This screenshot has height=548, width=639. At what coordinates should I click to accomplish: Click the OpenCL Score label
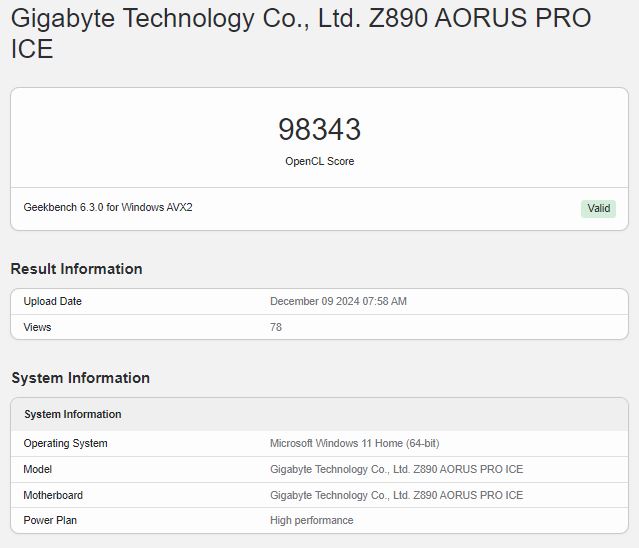point(320,161)
